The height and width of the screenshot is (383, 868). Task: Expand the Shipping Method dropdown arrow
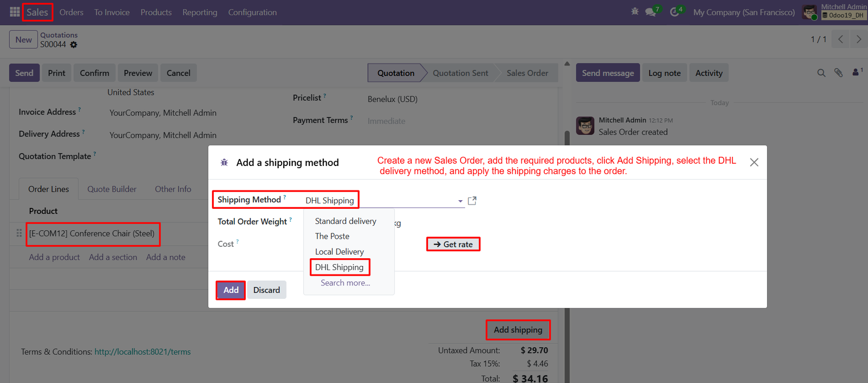(x=461, y=201)
